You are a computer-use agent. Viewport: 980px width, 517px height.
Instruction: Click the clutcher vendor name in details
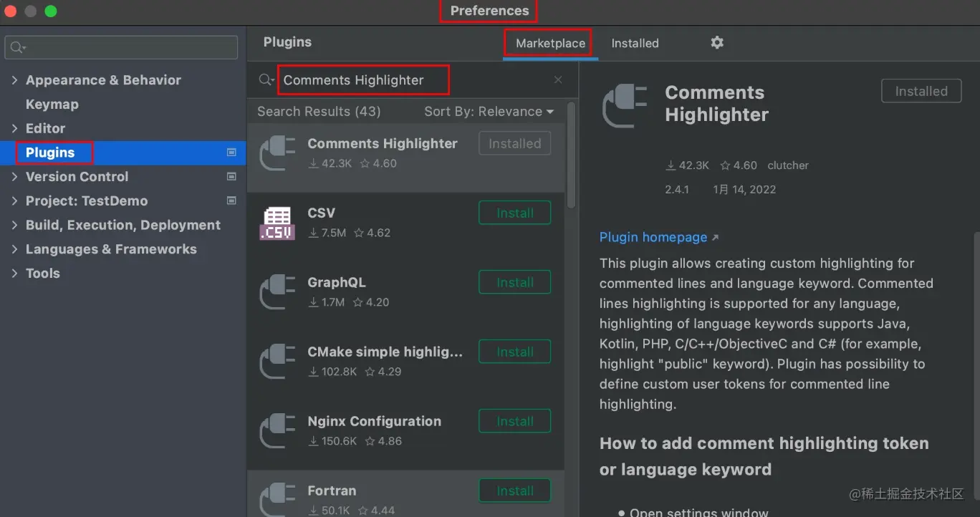(x=788, y=165)
